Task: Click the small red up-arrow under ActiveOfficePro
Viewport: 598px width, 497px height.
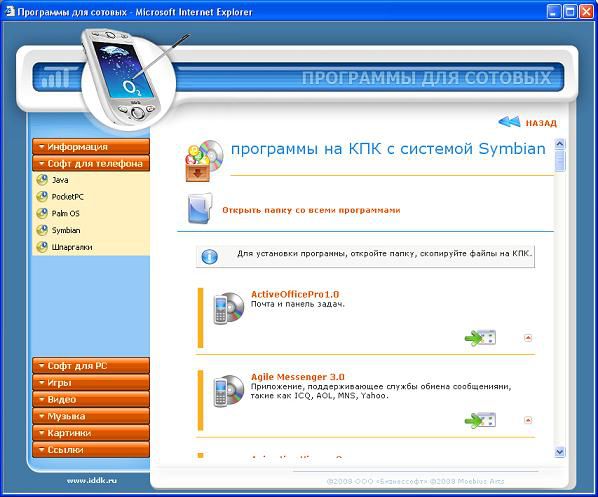Action: pyautogui.click(x=528, y=338)
